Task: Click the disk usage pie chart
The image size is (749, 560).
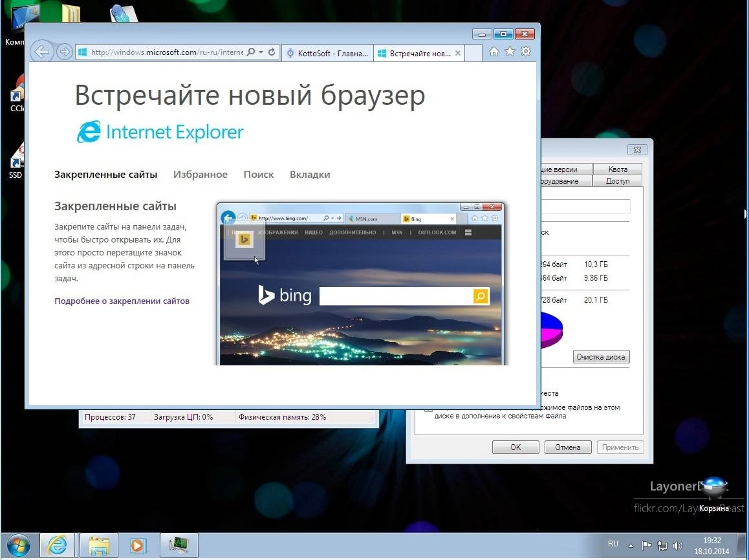Action: (x=552, y=330)
